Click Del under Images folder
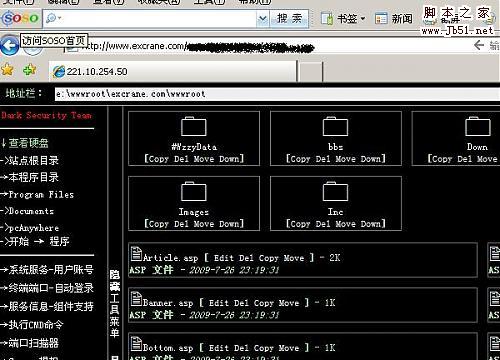The height and width of the screenshot is (360, 500). pos(181,224)
